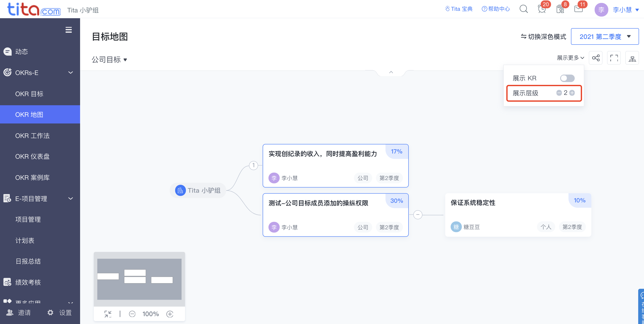
Task: Decrease display level with minus icon
Action: [x=559, y=93]
